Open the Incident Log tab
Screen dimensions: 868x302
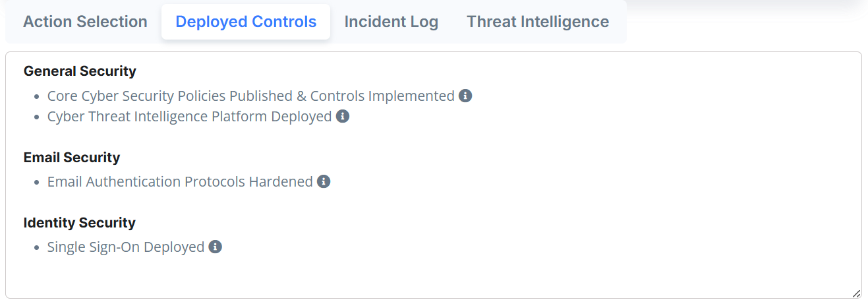tap(391, 22)
